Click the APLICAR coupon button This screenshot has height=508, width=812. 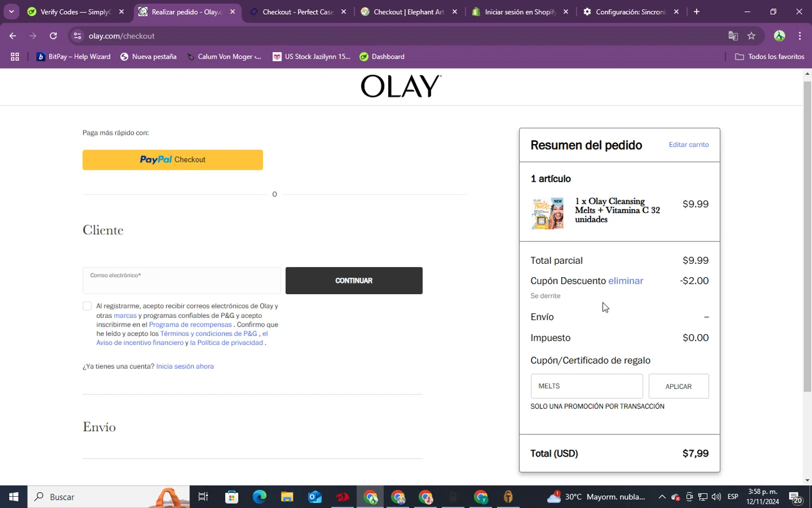click(x=679, y=386)
